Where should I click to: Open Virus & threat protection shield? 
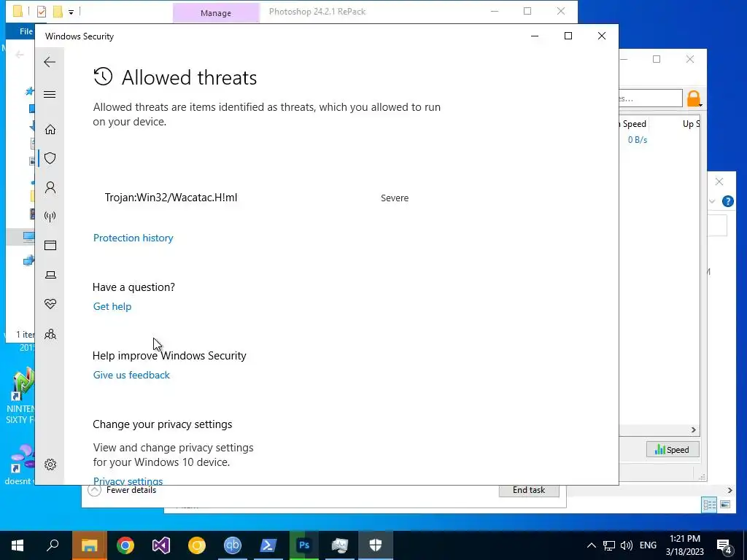pos(50,158)
